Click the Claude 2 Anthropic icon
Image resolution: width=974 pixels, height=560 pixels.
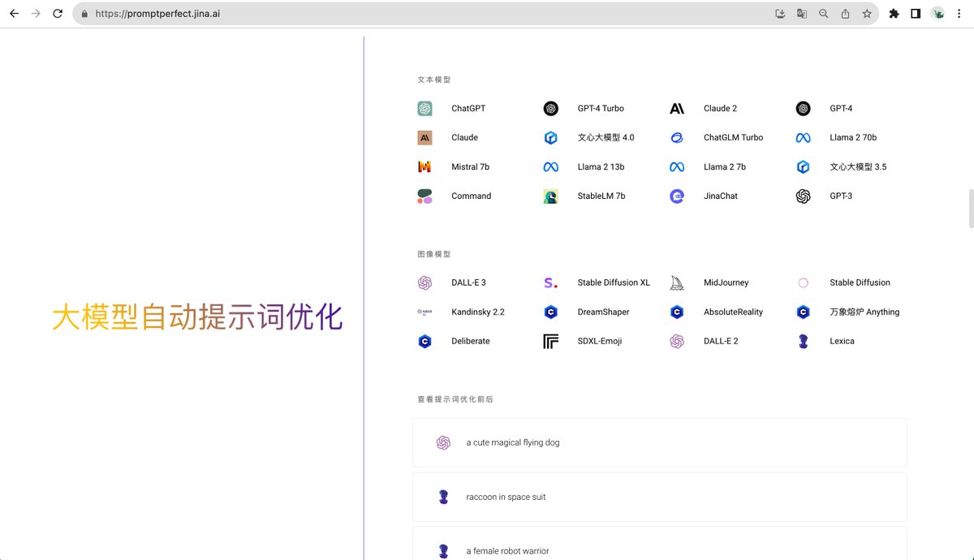coord(677,109)
